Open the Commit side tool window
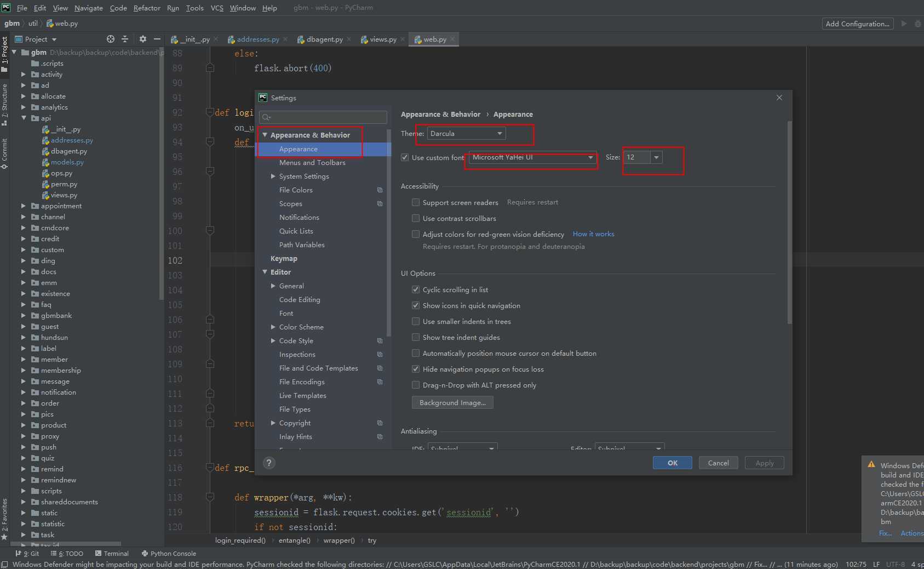 [x=4, y=153]
